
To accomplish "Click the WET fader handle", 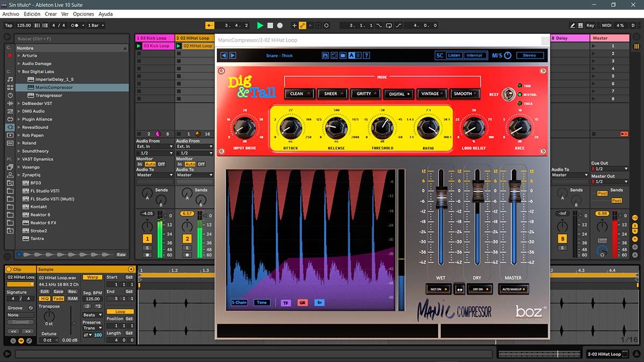I will tap(441, 196).
